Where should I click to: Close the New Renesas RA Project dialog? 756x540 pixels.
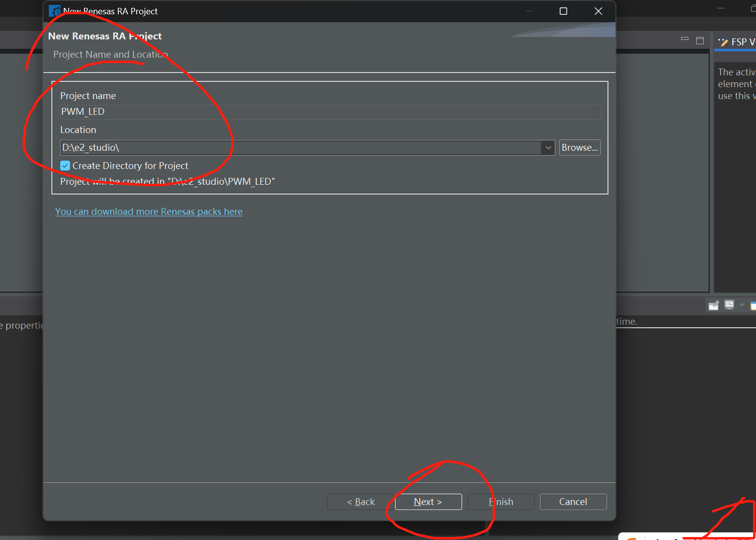point(598,11)
